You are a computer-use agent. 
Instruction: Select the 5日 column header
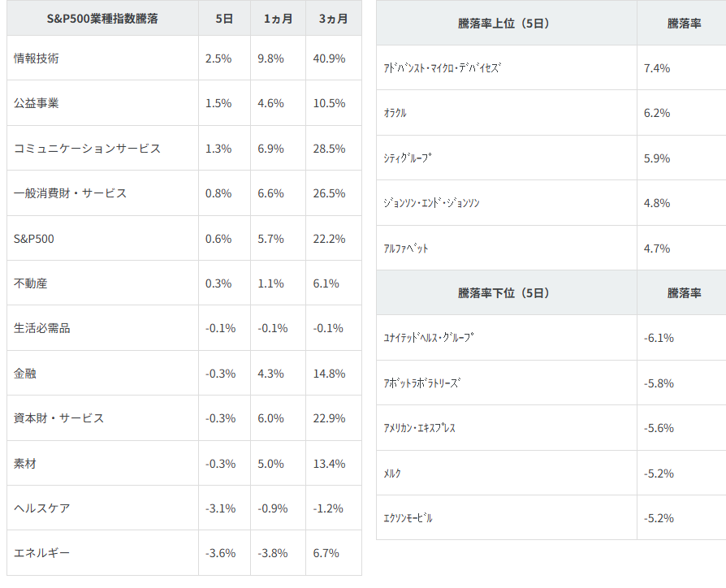(x=224, y=19)
